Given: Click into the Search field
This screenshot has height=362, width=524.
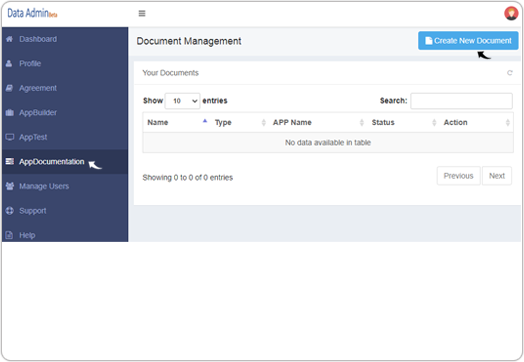Looking at the screenshot, I should [461, 101].
